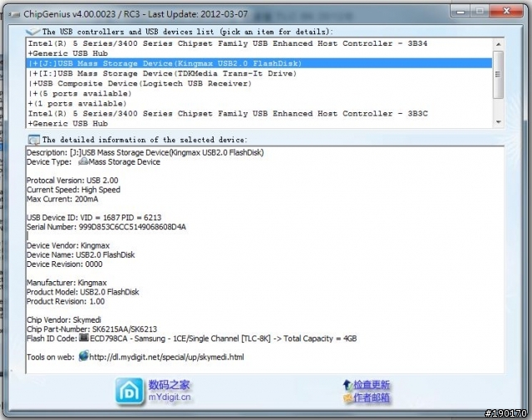Click the mYdigit house logo icon
532x420 pixels.
point(129,391)
